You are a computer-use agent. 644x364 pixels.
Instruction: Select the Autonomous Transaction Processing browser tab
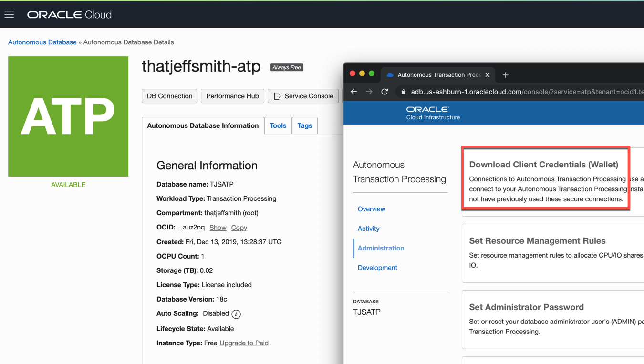click(438, 75)
